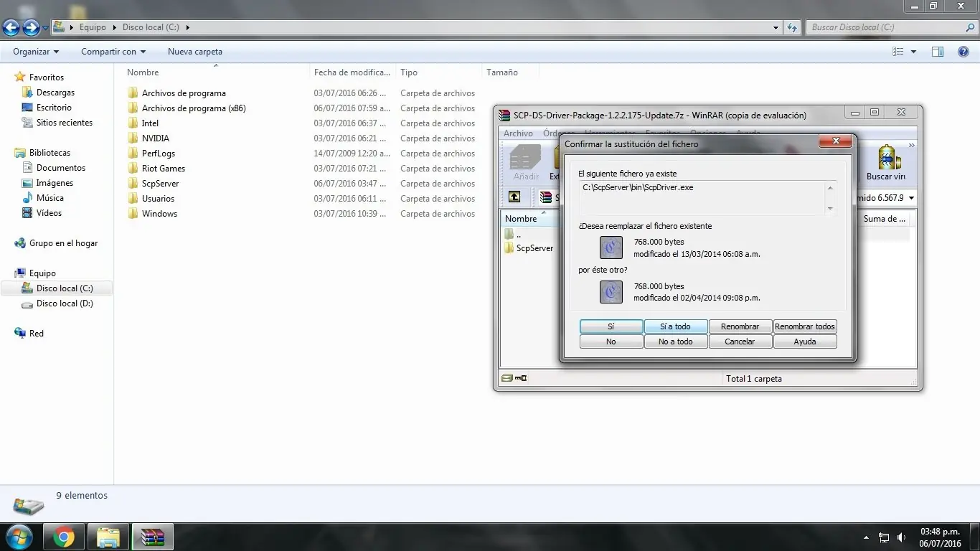980x551 pixels.
Task: Show the Explorer preview pane
Action: pyautogui.click(x=938, y=52)
